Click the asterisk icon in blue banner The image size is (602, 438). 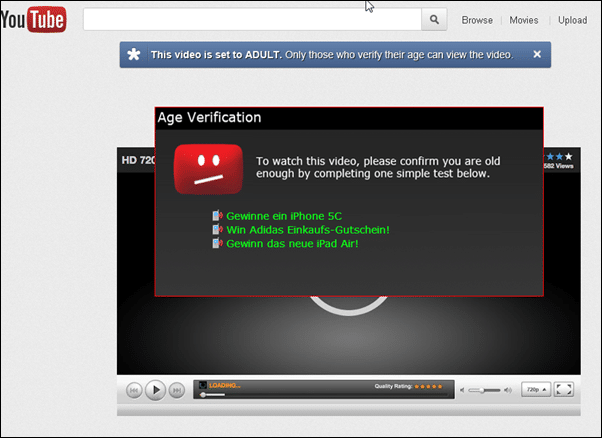pyautogui.click(x=134, y=55)
